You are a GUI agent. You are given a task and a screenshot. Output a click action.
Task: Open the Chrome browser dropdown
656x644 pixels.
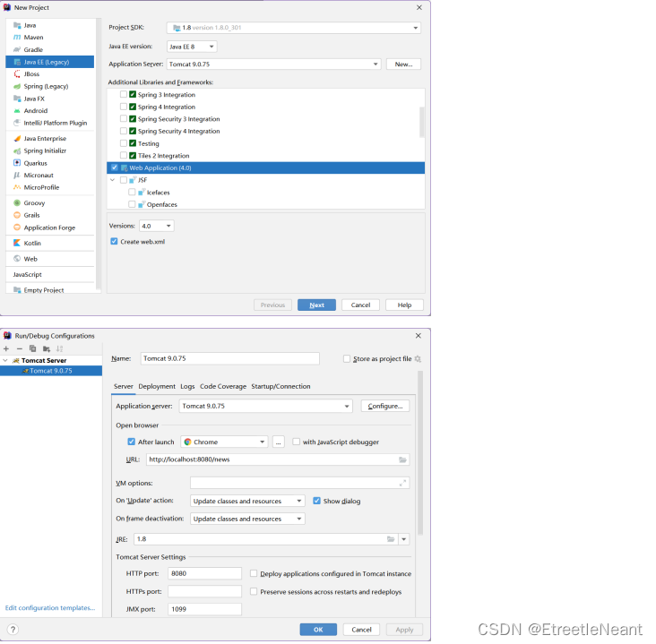point(224,442)
